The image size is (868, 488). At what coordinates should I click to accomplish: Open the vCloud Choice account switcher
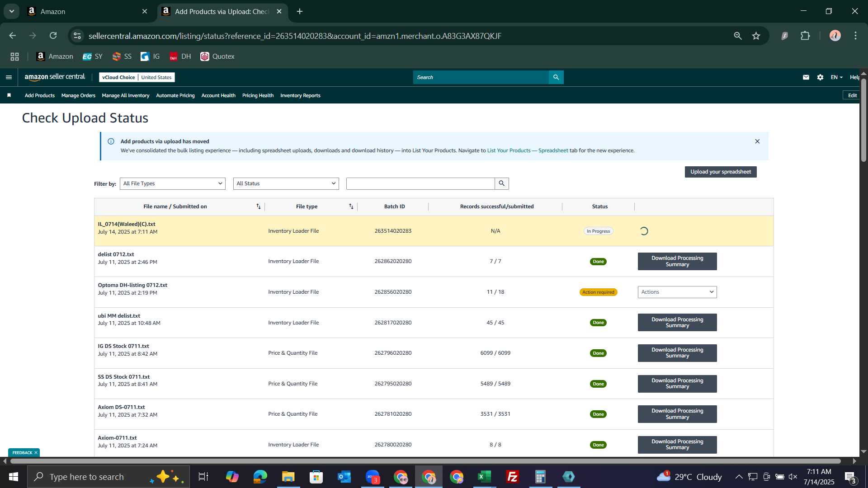137,77
